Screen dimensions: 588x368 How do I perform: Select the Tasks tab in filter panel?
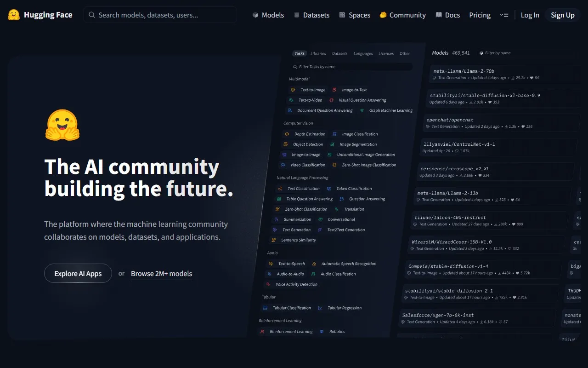[300, 53]
